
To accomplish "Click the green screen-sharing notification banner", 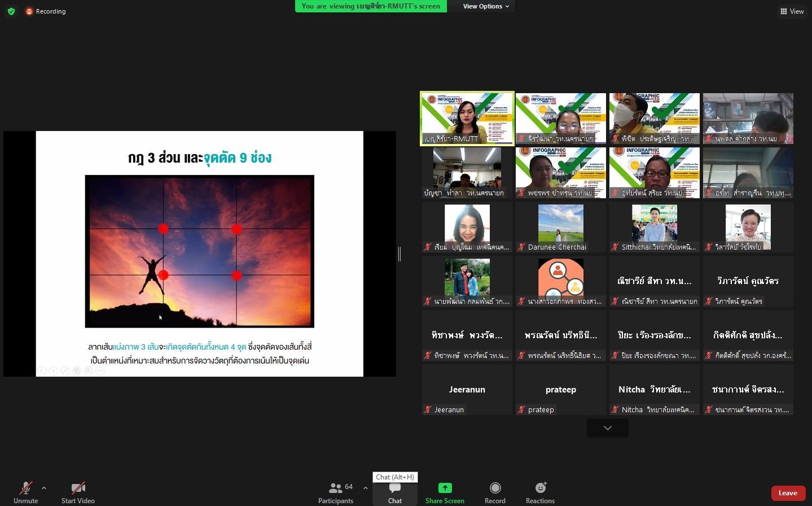I will pyautogui.click(x=371, y=6).
